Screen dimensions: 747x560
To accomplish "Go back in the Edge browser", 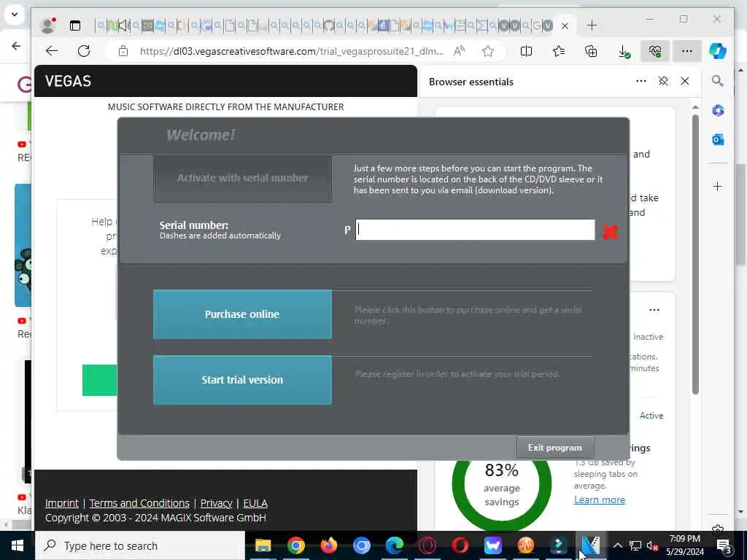I will (x=52, y=51).
